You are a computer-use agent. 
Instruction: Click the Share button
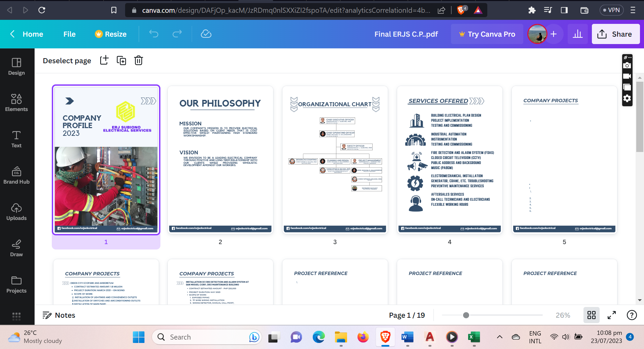[x=615, y=34]
